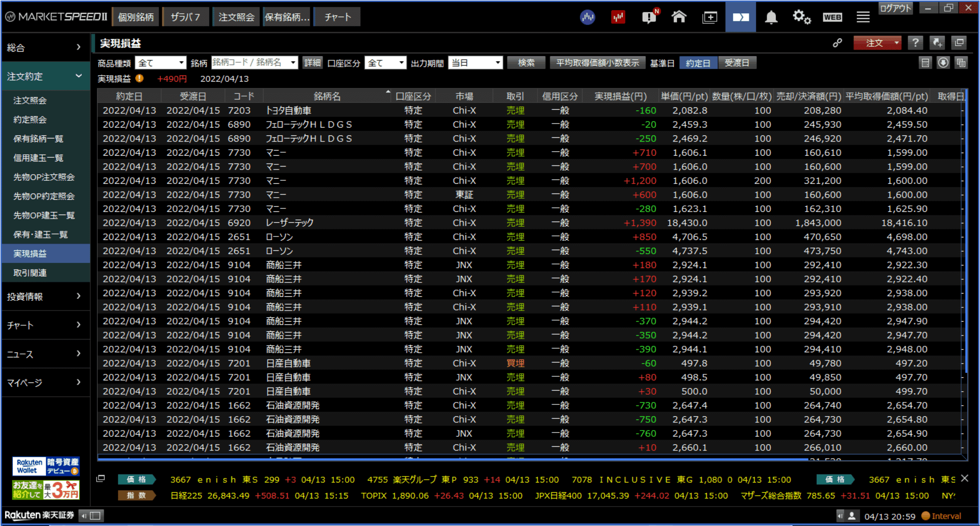Viewport: 980px width, 526px height.
Task: Open the notification message icon with N badge
Action: click(x=650, y=17)
